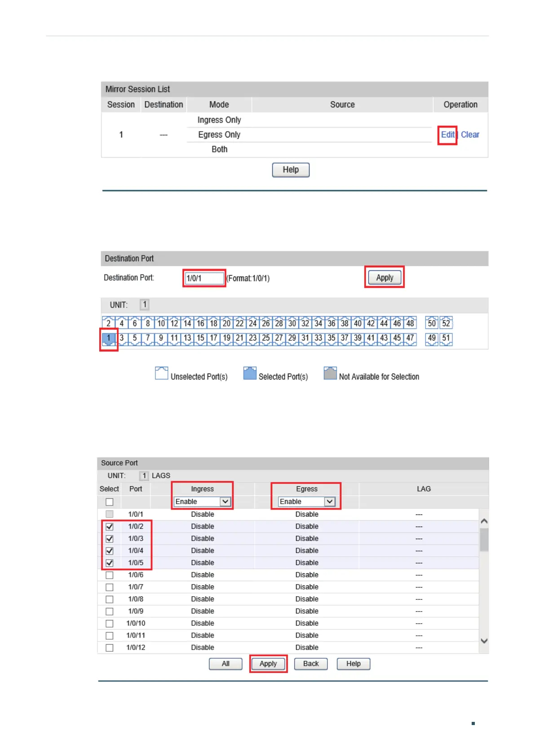Select port 51 icon in the port panel
The image size is (535, 756).
(446, 339)
